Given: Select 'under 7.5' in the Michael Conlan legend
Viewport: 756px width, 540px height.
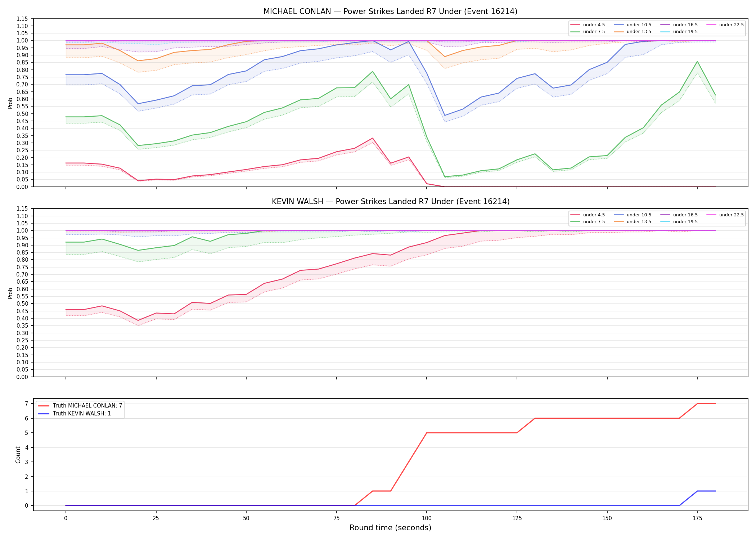Looking at the screenshot, I should pyautogui.click(x=588, y=32).
